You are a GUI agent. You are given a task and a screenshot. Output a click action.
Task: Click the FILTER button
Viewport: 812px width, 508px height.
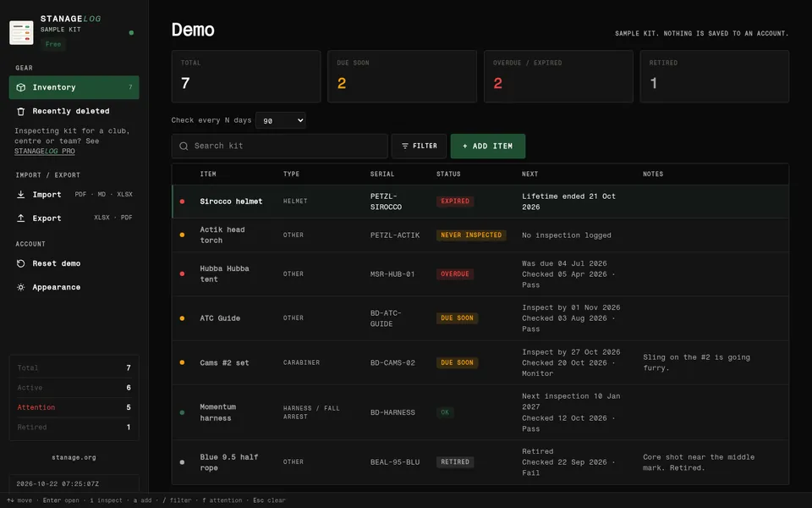pos(419,146)
